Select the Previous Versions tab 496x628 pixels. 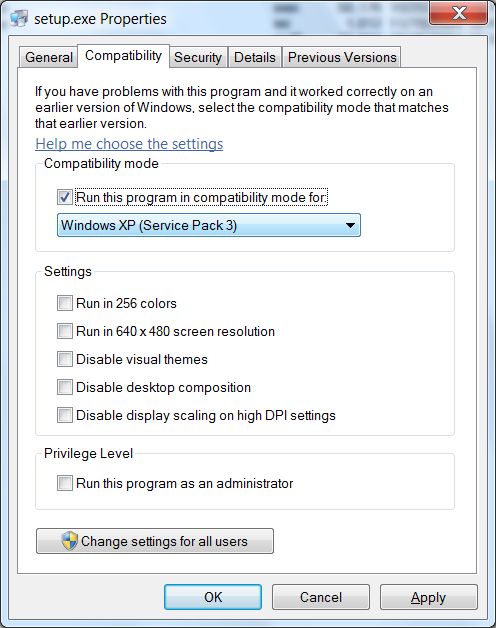pos(342,57)
